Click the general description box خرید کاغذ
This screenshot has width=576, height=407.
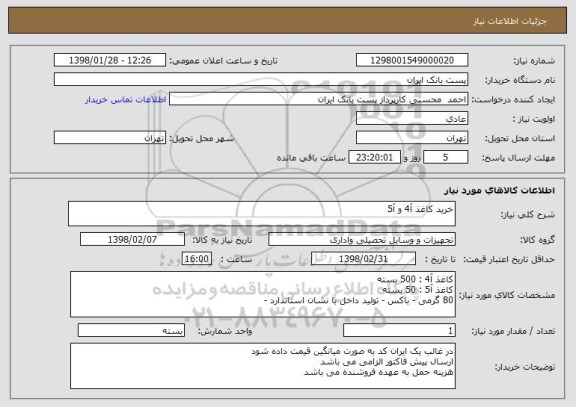(262, 213)
